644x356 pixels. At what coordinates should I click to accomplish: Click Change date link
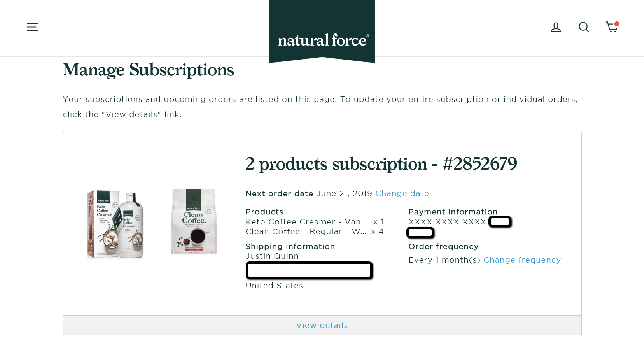[402, 193]
